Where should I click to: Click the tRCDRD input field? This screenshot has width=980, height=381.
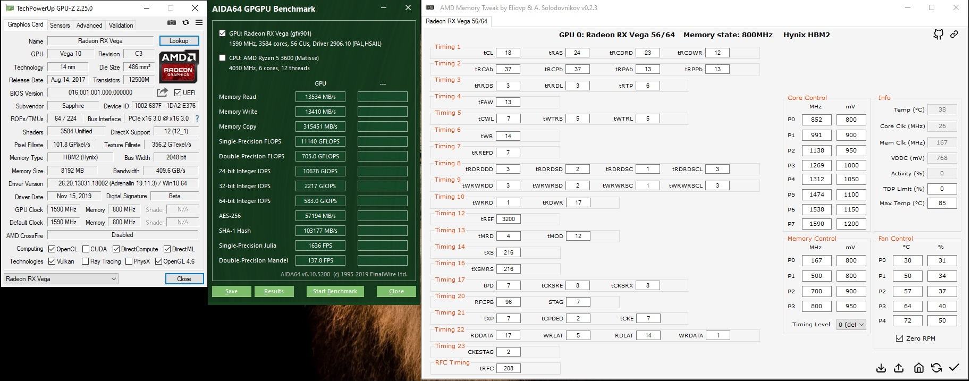[x=647, y=53]
